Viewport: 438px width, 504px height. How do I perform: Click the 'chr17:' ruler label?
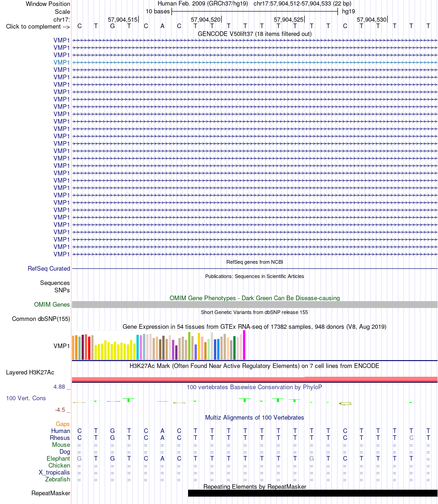(x=62, y=19)
